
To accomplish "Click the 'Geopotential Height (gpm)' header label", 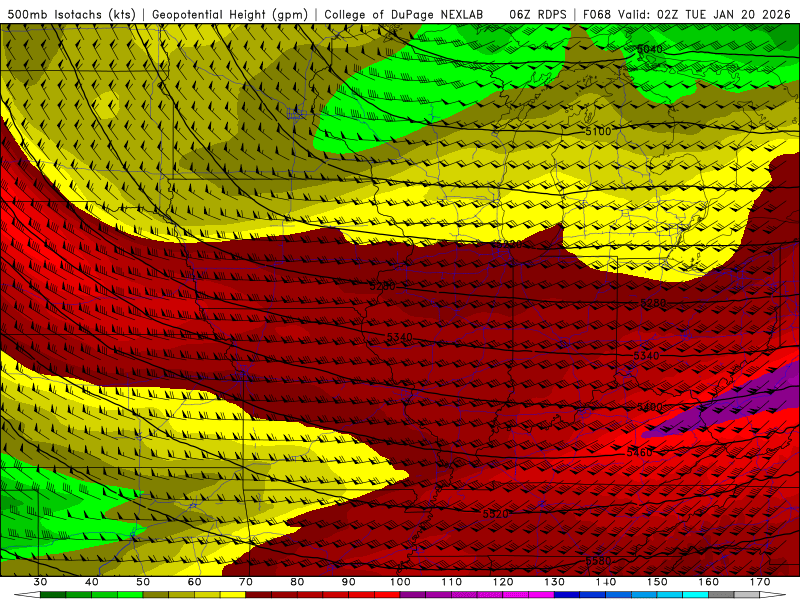I will (x=230, y=14).
